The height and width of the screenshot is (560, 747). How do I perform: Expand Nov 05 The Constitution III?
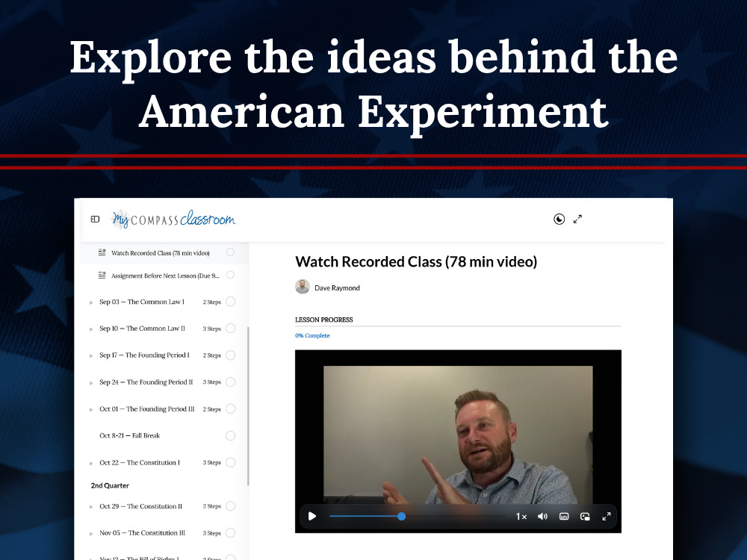point(91,534)
